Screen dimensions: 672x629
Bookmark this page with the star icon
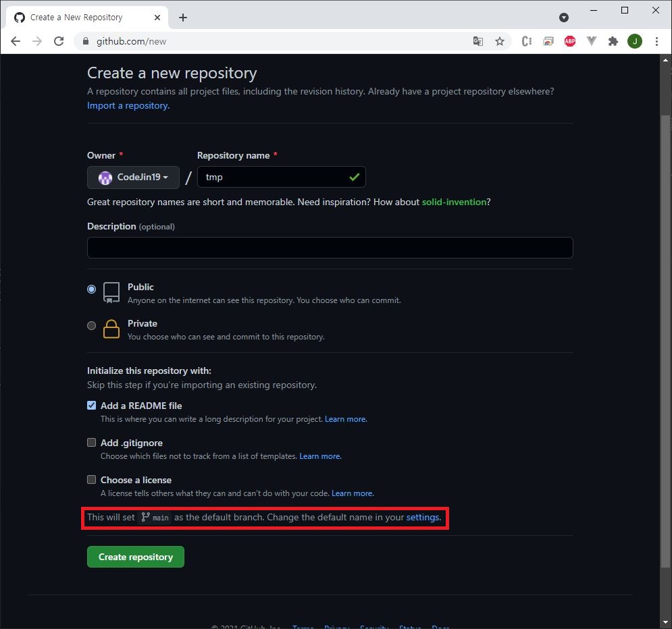500,41
